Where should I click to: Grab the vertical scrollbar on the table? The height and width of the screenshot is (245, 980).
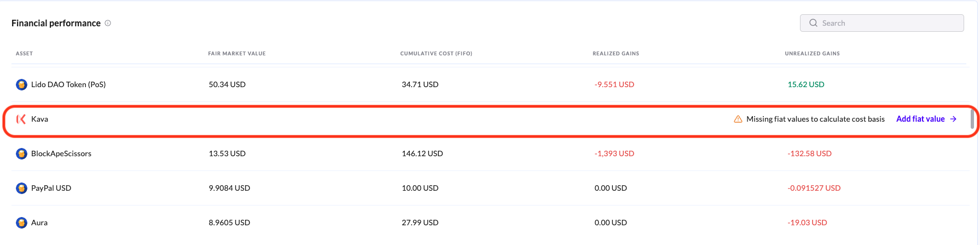(972, 119)
